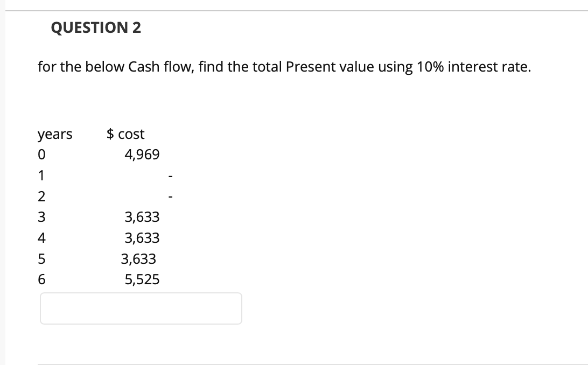The height and width of the screenshot is (365, 588).
Task: Click the 3,633 value in year 4
Action: (142, 238)
